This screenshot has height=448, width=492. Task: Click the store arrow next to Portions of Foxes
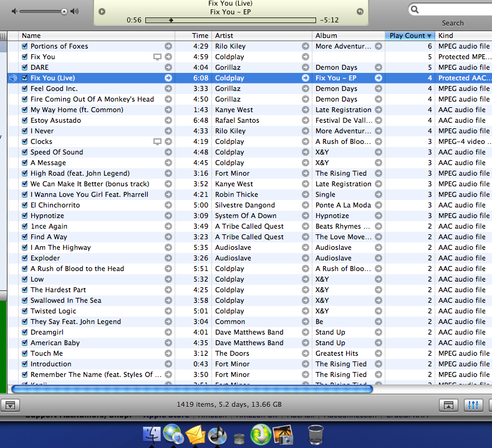tap(168, 46)
